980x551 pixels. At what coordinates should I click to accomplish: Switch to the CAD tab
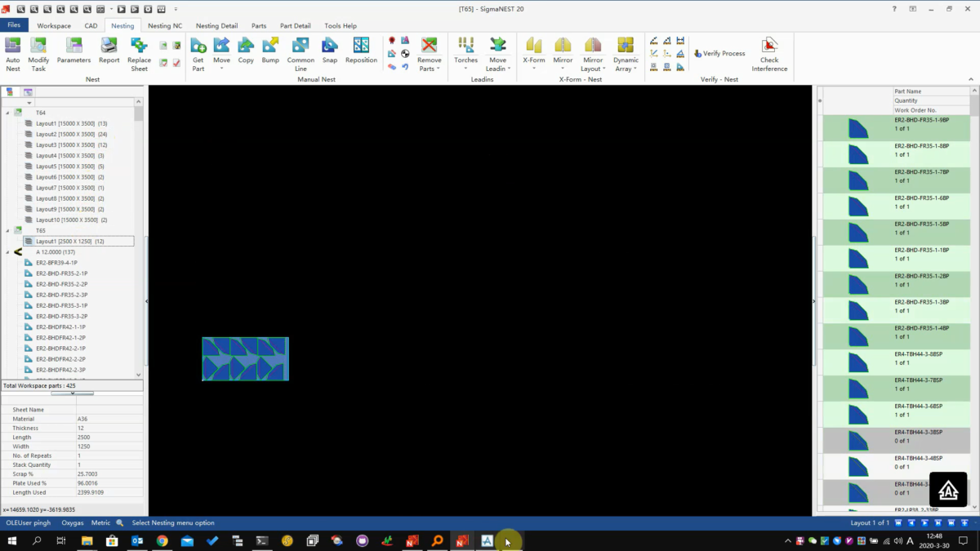(91, 25)
